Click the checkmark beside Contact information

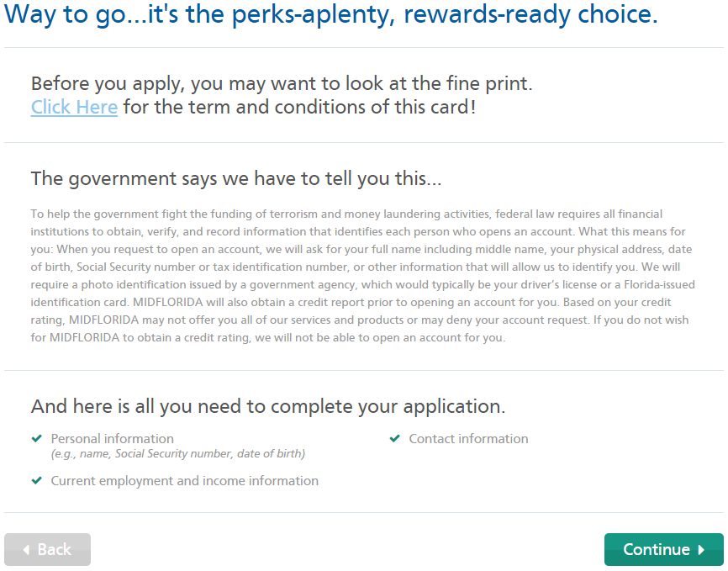point(394,438)
